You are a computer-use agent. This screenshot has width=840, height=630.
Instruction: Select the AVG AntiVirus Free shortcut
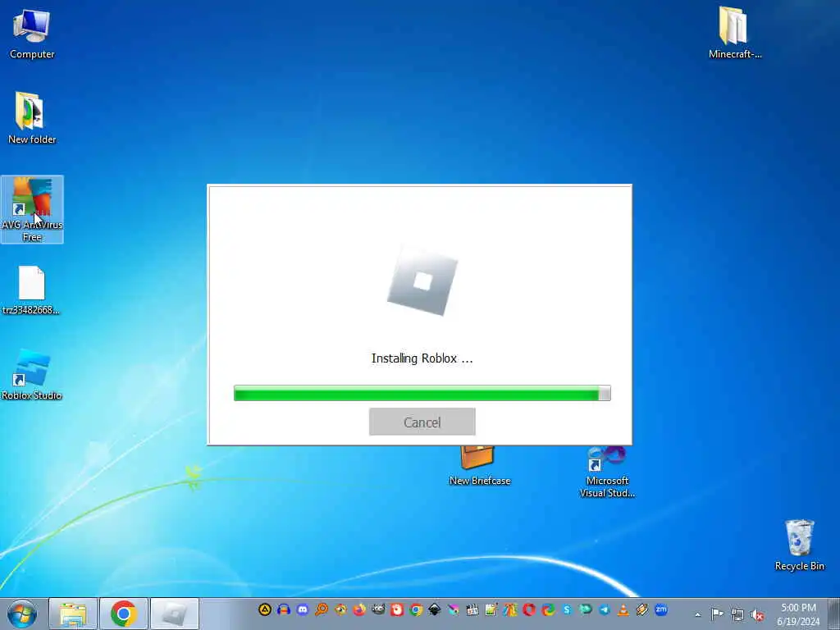[x=32, y=209]
